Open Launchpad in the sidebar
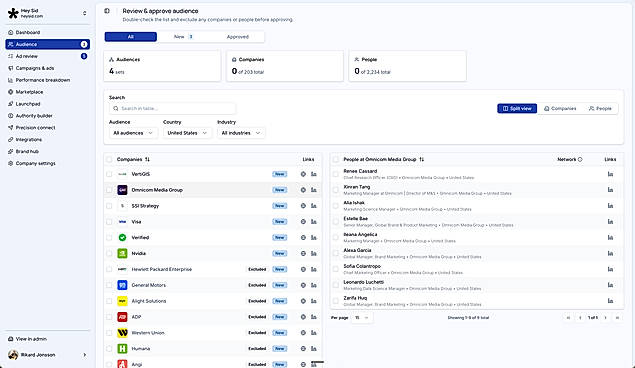 pos(47,104)
